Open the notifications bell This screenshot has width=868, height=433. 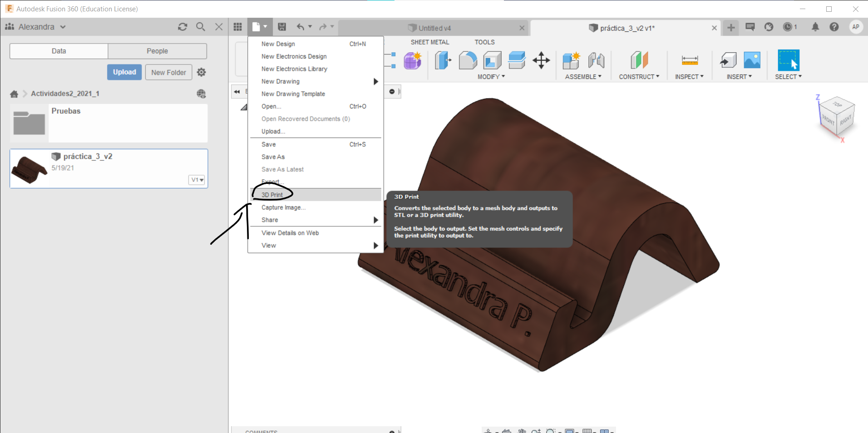tap(815, 27)
